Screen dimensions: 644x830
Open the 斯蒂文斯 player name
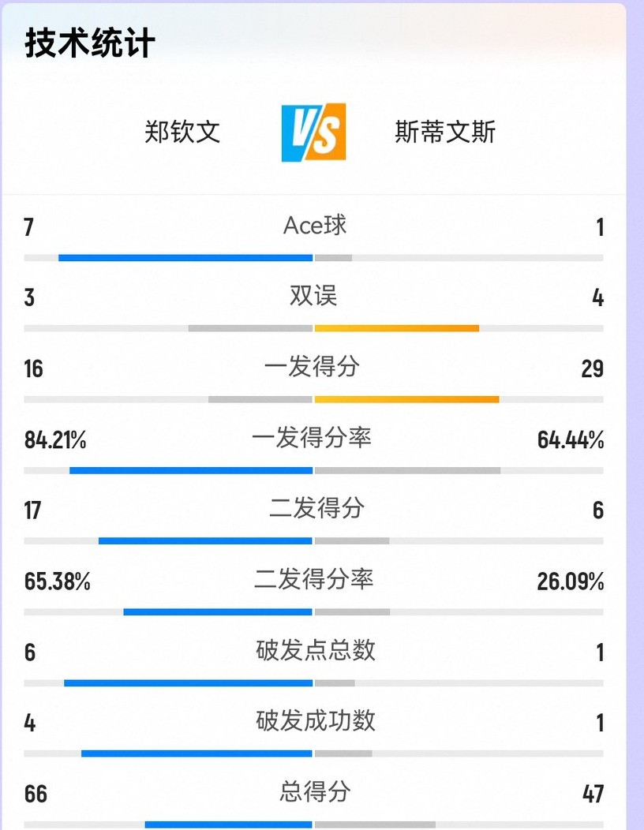click(x=445, y=132)
